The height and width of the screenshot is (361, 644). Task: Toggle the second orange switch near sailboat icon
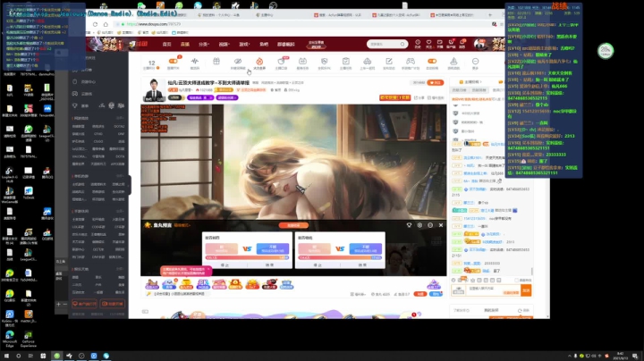[x=432, y=61]
